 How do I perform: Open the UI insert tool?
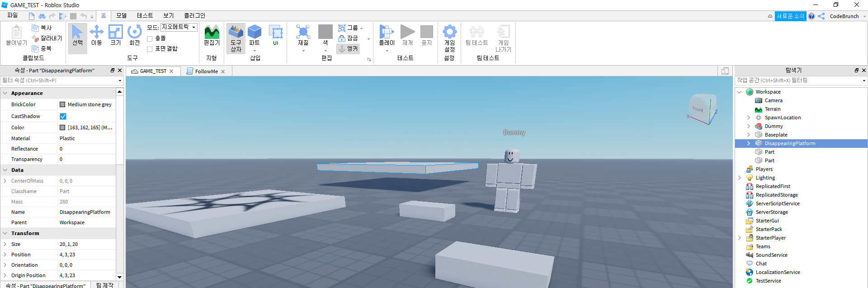pos(276,36)
